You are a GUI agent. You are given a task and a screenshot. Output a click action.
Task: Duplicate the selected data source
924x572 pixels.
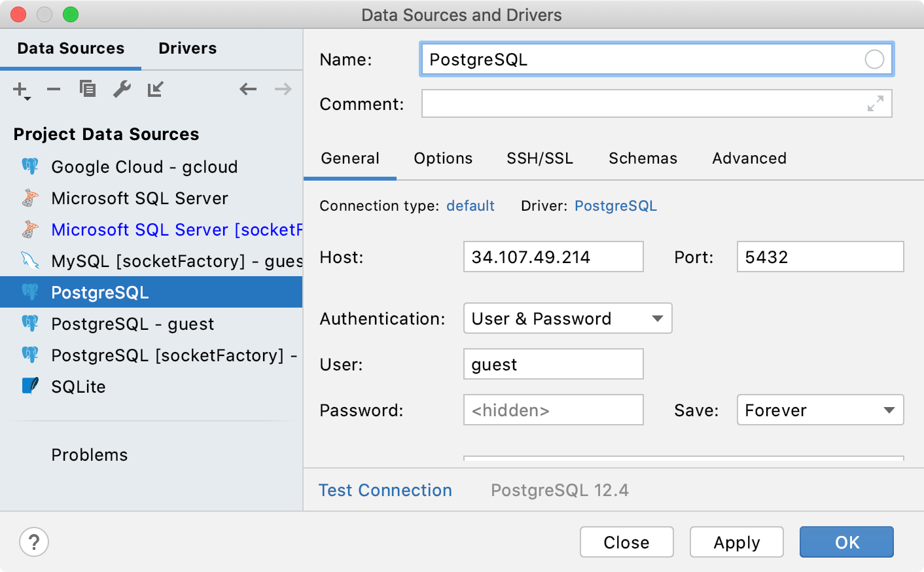88,90
